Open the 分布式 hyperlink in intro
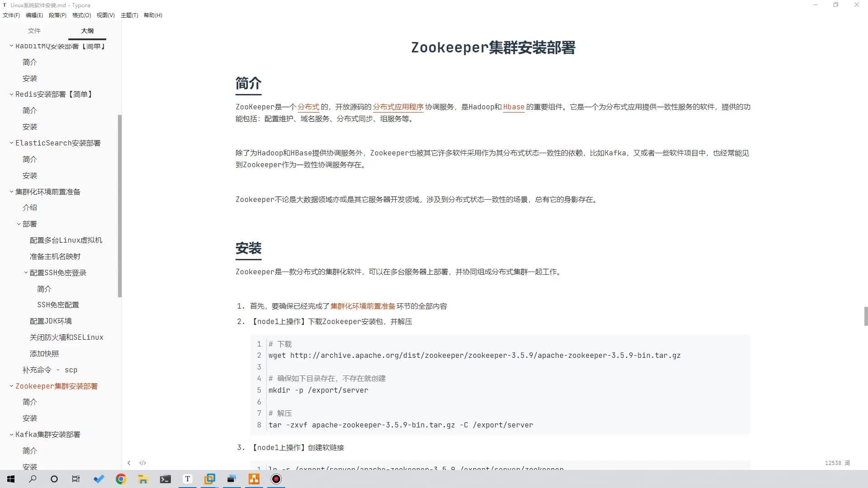 (308, 107)
